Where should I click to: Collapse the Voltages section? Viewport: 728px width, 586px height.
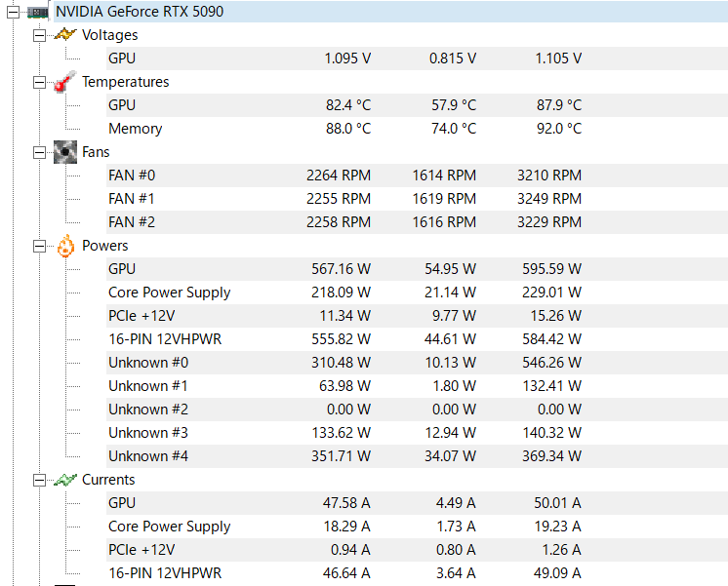[39, 35]
